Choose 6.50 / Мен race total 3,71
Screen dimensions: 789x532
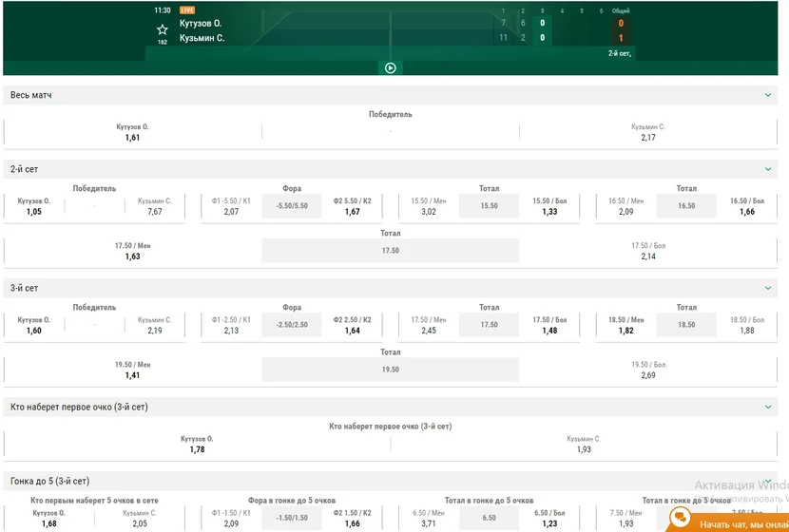pos(429,519)
